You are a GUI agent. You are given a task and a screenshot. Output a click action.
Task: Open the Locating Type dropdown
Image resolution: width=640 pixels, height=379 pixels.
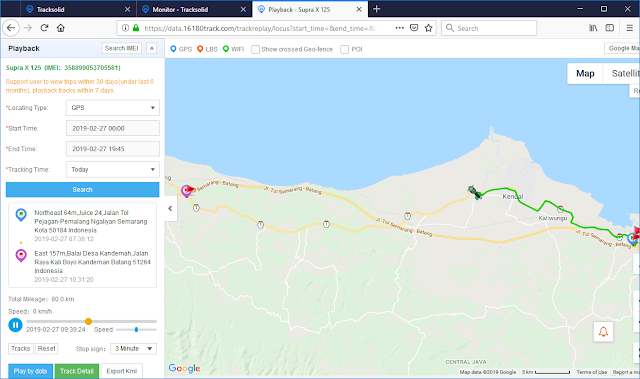[x=113, y=108]
